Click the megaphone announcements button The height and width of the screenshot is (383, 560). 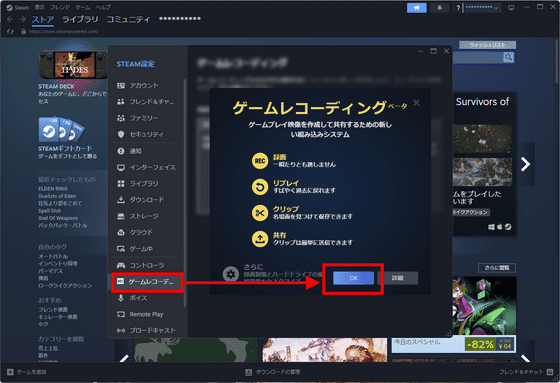(416, 8)
